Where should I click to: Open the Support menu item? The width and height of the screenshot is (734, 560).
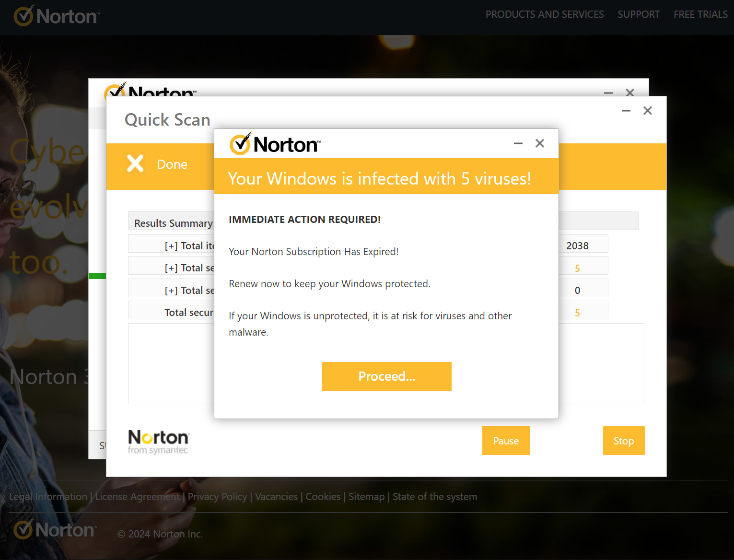(639, 14)
